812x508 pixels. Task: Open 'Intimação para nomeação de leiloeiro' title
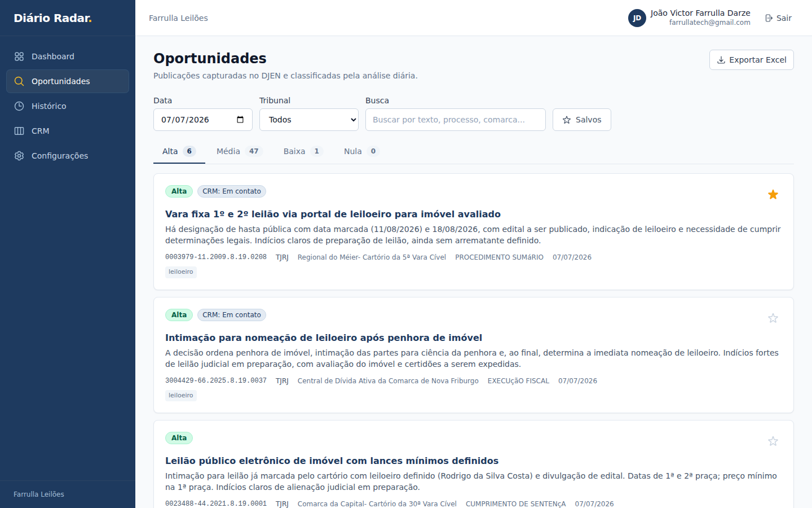324,338
